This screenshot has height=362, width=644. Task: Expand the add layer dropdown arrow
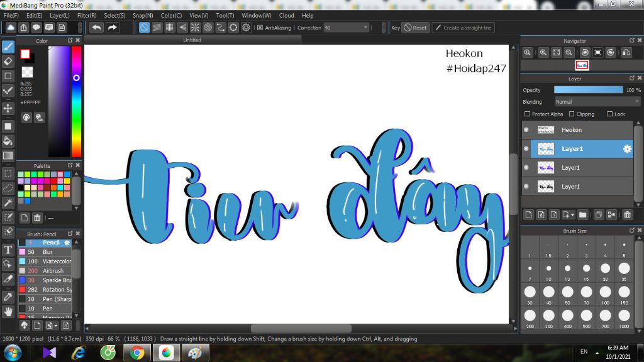coord(572,215)
